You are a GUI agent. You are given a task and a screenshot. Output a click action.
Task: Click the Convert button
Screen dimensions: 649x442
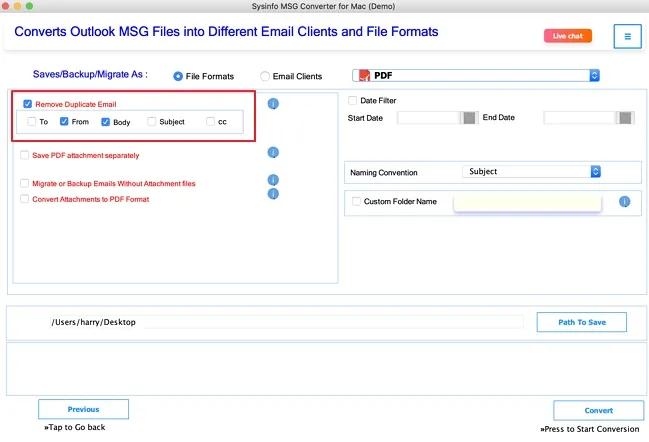(599, 411)
